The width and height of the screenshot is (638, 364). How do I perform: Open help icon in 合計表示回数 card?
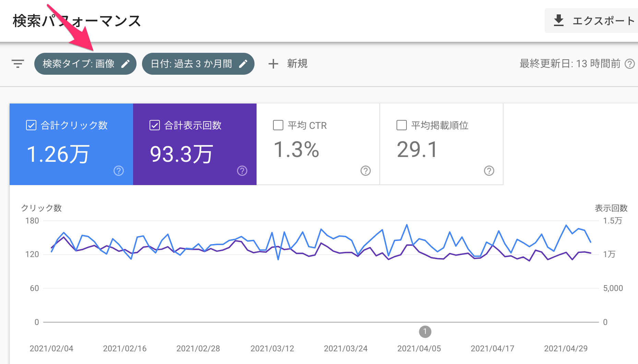tap(242, 171)
